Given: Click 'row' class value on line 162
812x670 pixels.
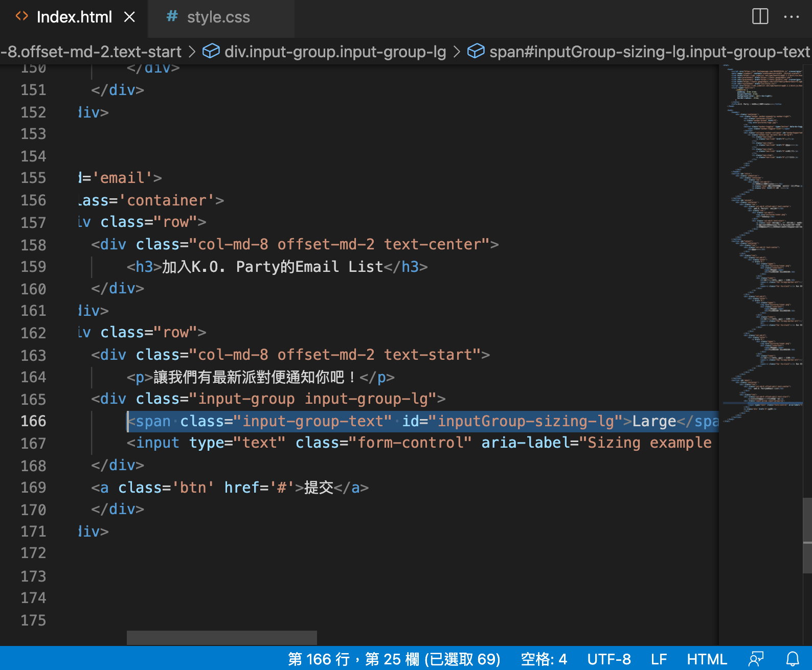Looking at the screenshot, I should [176, 332].
